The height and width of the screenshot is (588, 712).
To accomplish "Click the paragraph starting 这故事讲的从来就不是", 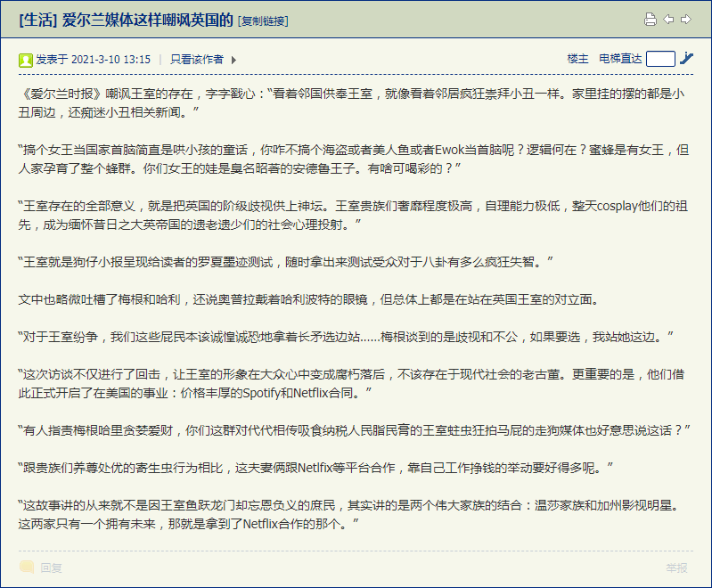I will [x=348, y=514].
